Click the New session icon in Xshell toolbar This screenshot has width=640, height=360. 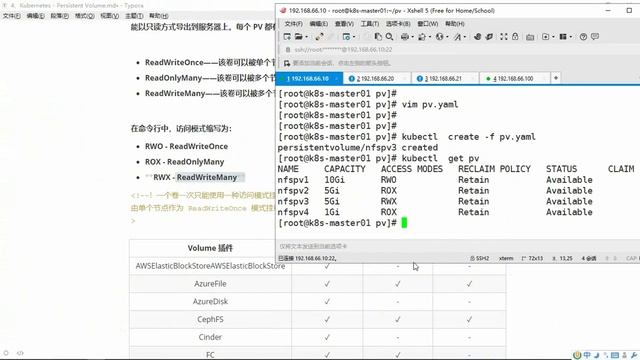pyautogui.click(x=287, y=37)
